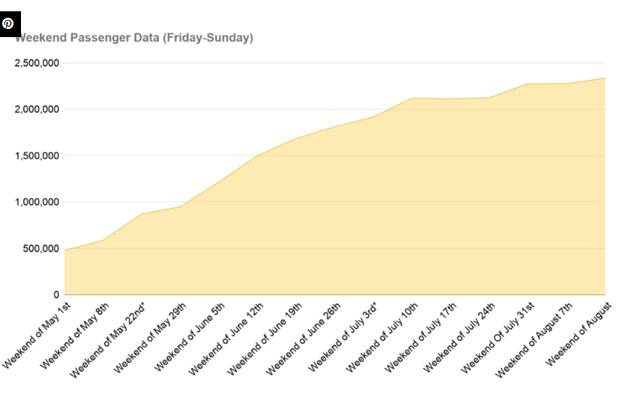Click the Weekend of May 29th label
The image size is (640, 395).
click(150, 337)
